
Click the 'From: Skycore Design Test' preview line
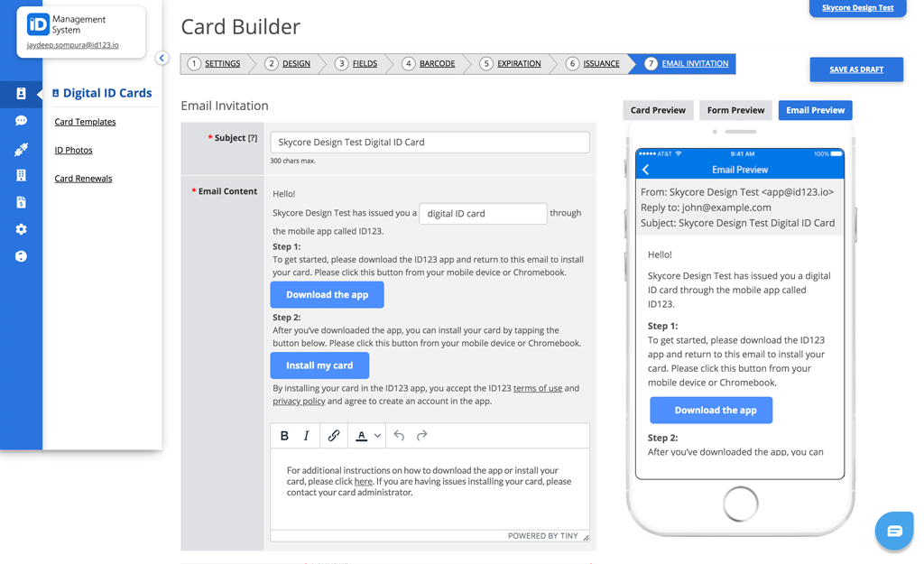[737, 192]
